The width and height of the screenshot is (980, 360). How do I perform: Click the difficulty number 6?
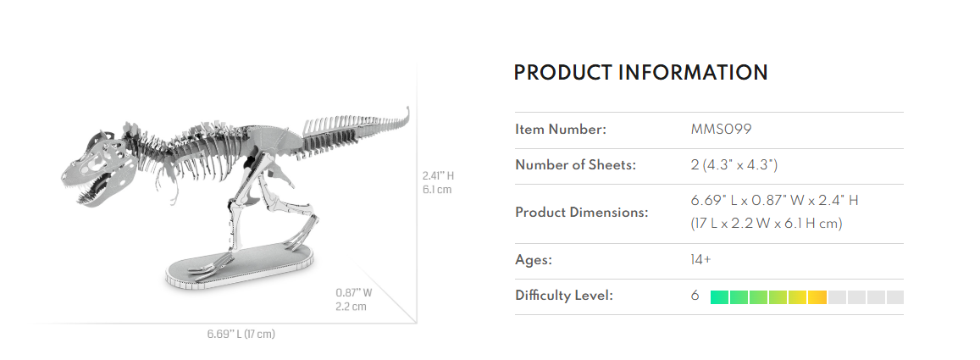pos(695,296)
